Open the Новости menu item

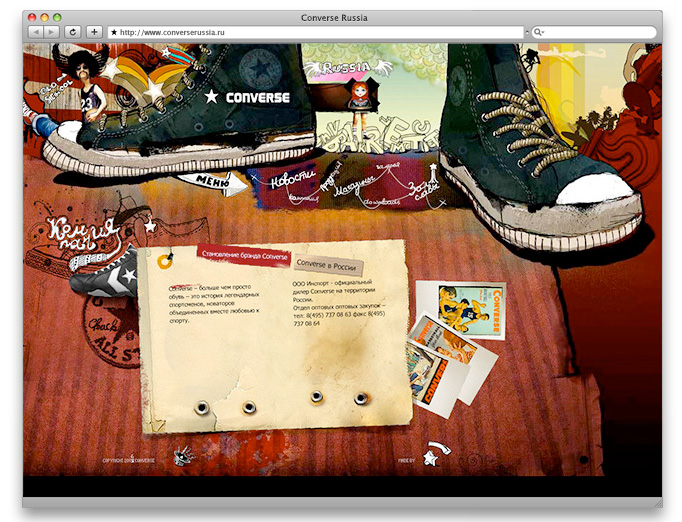click(x=293, y=178)
